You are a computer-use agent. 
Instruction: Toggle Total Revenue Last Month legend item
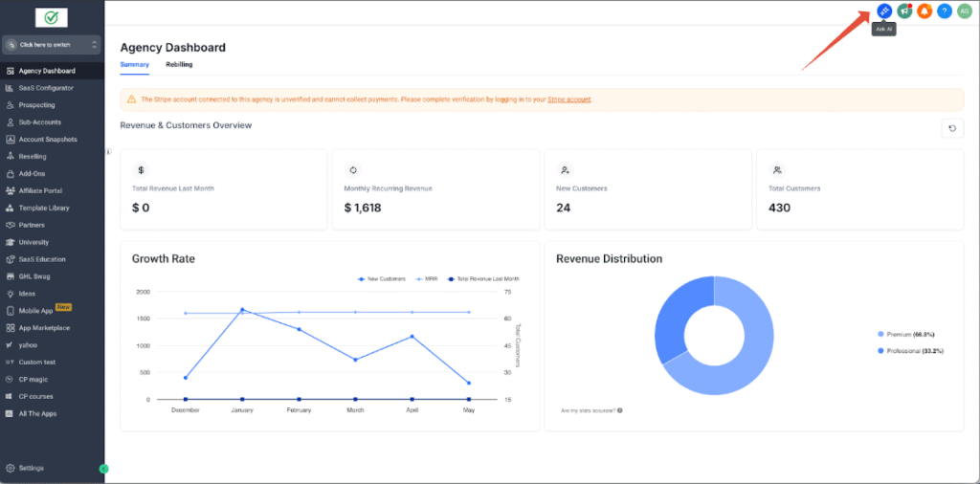483,278
